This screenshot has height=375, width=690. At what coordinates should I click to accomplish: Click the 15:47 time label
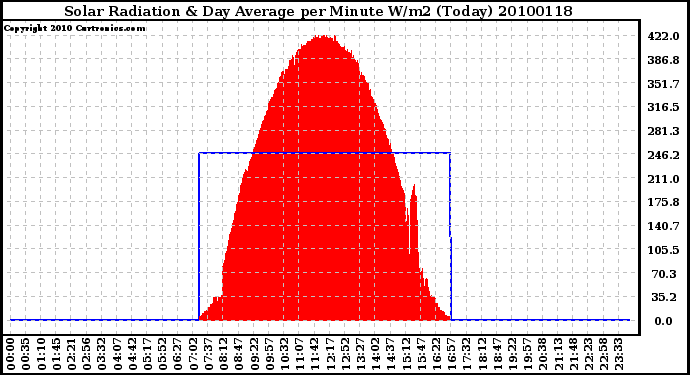[x=421, y=354]
